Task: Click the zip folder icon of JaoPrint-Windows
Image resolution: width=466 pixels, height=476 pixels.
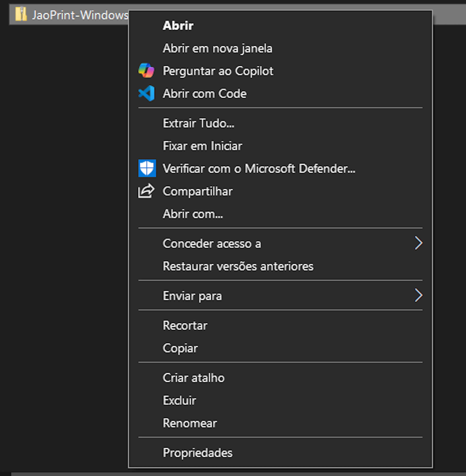Action: (21, 14)
